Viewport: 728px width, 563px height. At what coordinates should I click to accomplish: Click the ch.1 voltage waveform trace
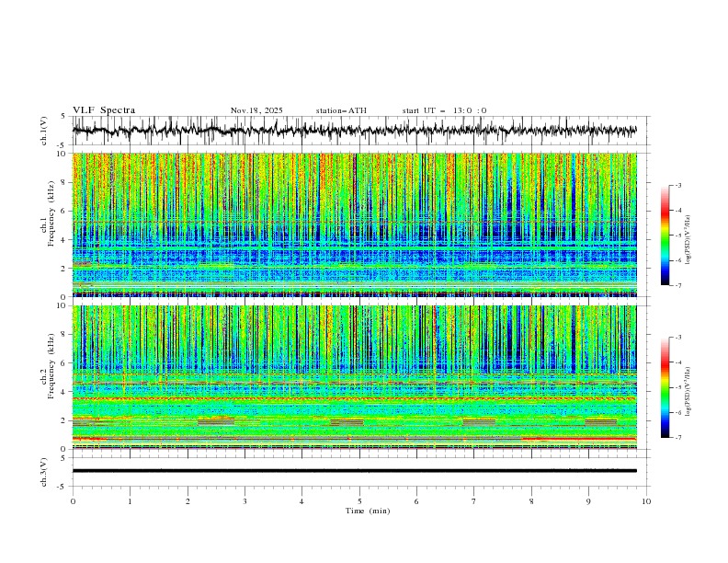click(354, 131)
